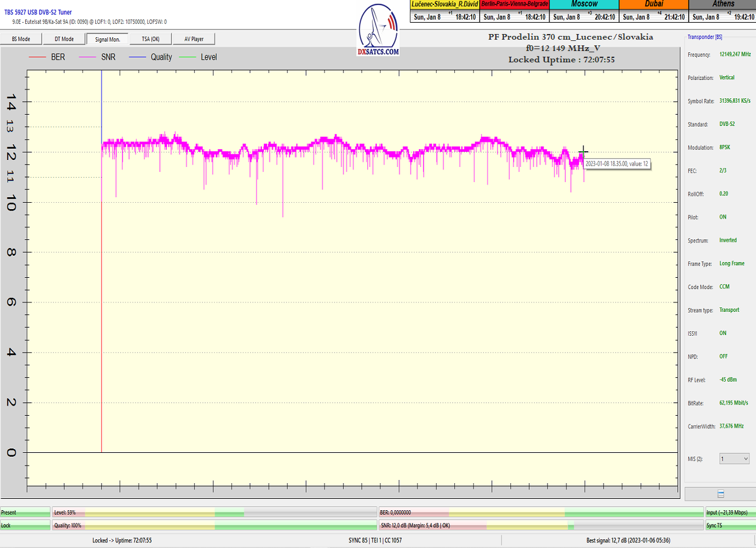The height and width of the screenshot is (548, 756).
Task: Click the green Level legend line
Action: point(188,57)
